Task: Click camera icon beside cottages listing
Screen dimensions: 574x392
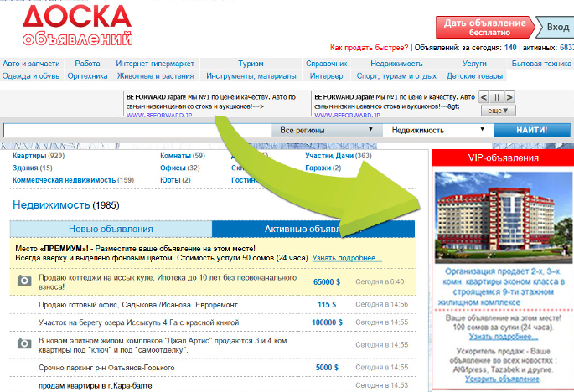Action: tap(23, 282)
